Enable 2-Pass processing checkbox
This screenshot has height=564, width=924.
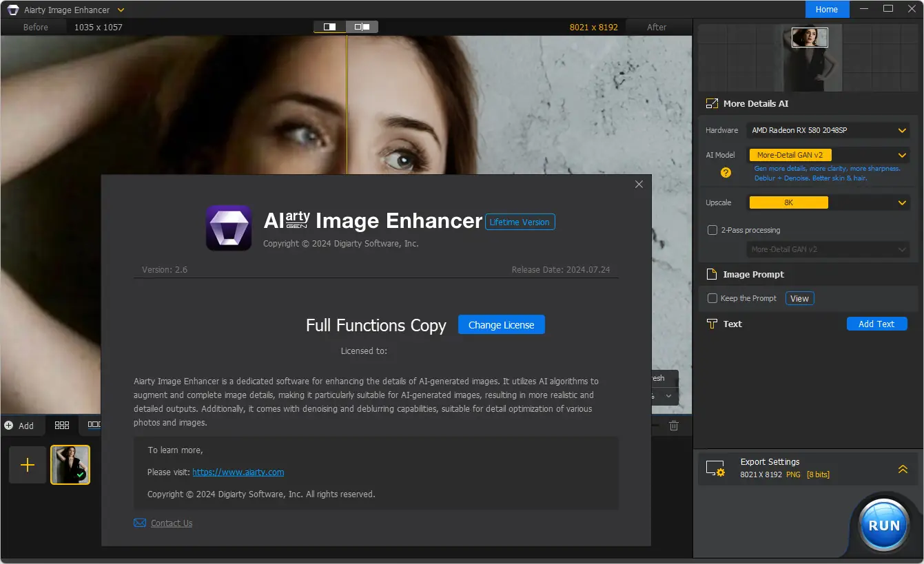tap(712, 230)
